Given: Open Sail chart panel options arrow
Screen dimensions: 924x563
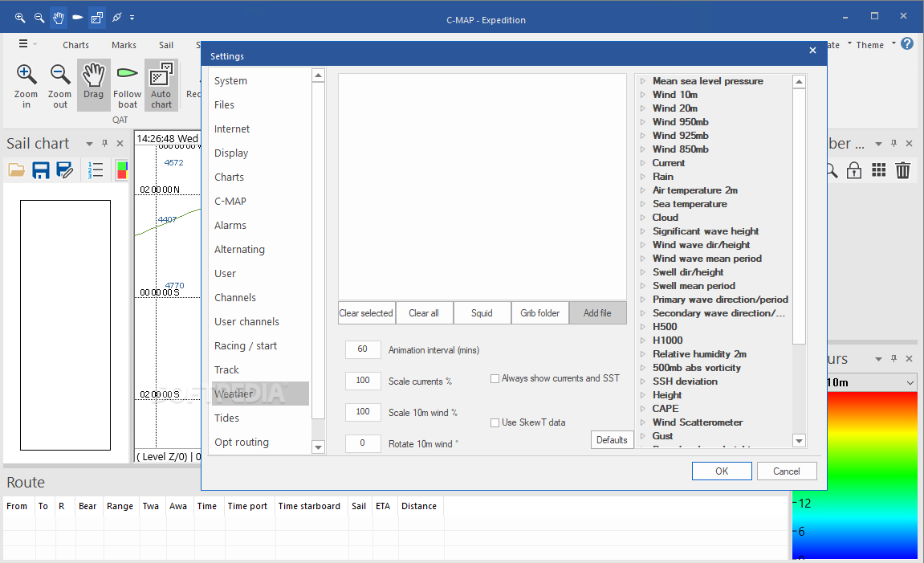Looking at the screenshot, I should pos(90,143).
